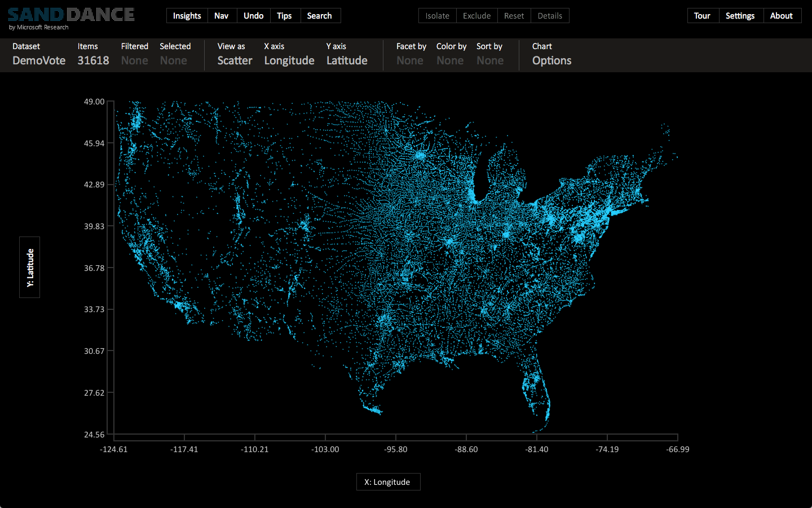Change the DemoVote dataset
The width and height of the screenshot is (812, 508).
(x=39, y=60)
